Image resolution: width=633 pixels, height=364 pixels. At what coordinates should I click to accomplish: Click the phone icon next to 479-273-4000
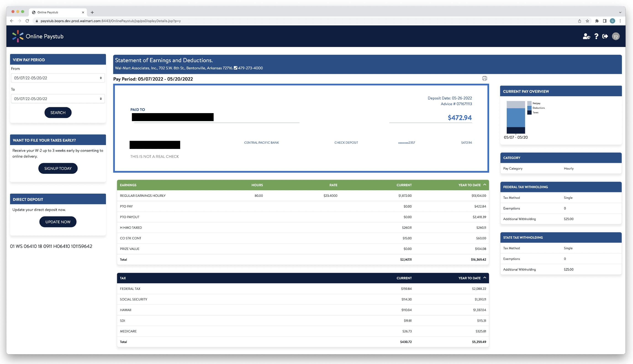pos(235,68)
